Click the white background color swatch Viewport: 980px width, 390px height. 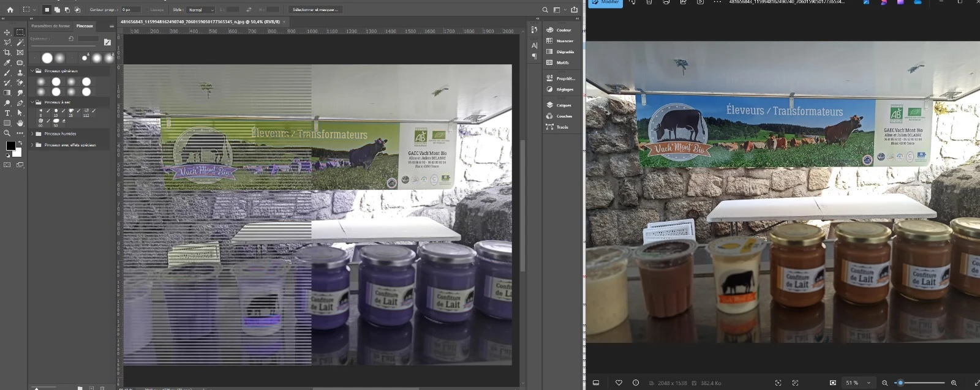[18, 153]
